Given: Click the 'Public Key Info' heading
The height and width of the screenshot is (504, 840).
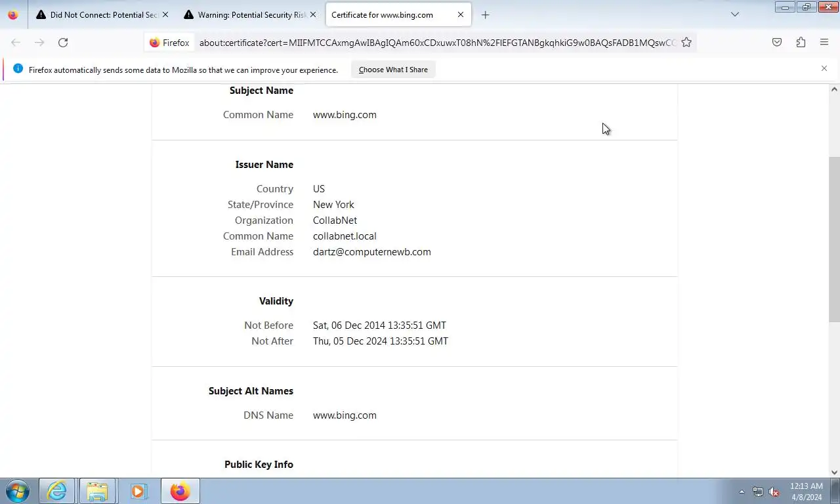Looking at the screenshot, I should [259, 465].
